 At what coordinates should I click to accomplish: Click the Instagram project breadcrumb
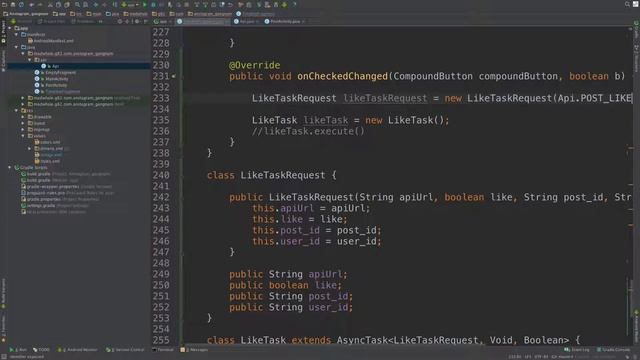coord(26,14)
